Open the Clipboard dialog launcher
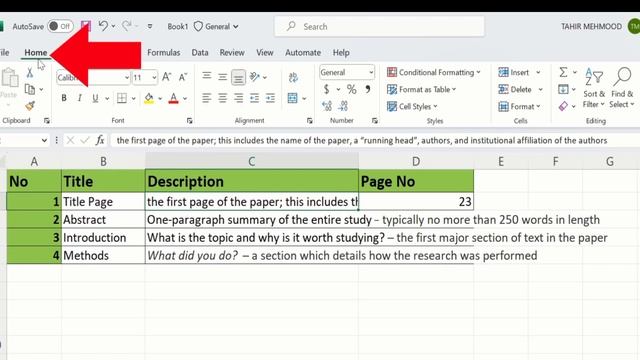640x360 pixels. 47,120
